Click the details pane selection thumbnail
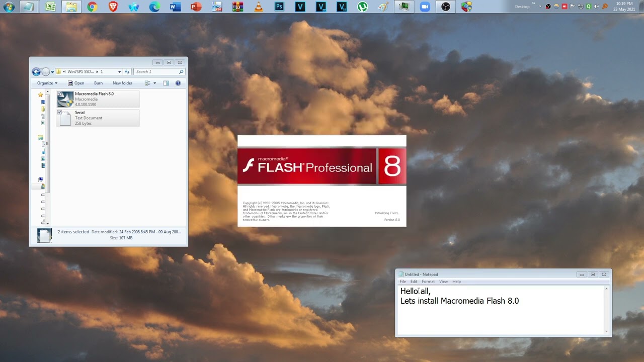 pyautogui.click(x=44, y=235)
